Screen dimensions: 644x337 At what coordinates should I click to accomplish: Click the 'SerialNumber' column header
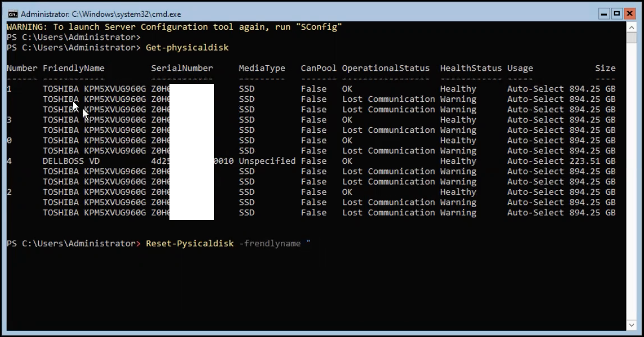click(x=182, y=68)
